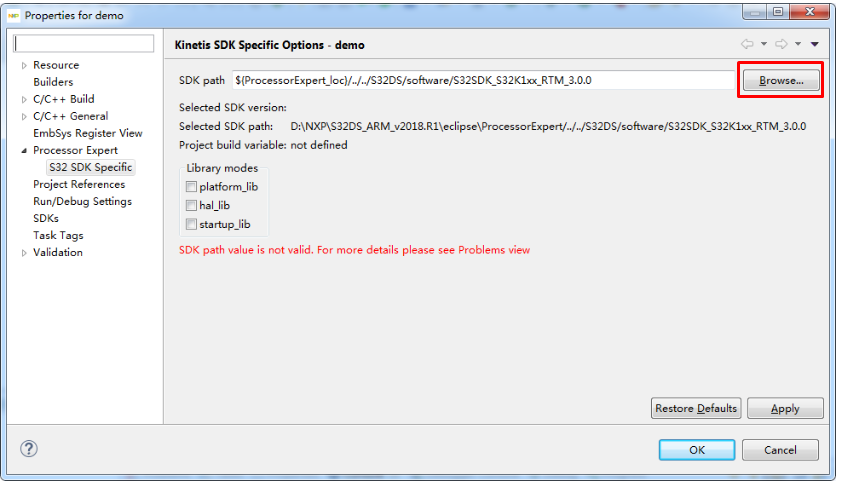Open the back history dropdown arrow
This screenshot has width=850, height=486.
click(763, 44)
